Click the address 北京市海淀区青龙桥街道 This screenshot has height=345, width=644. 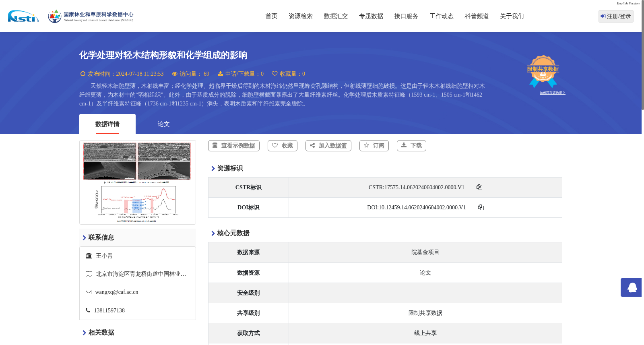point(141,274)
